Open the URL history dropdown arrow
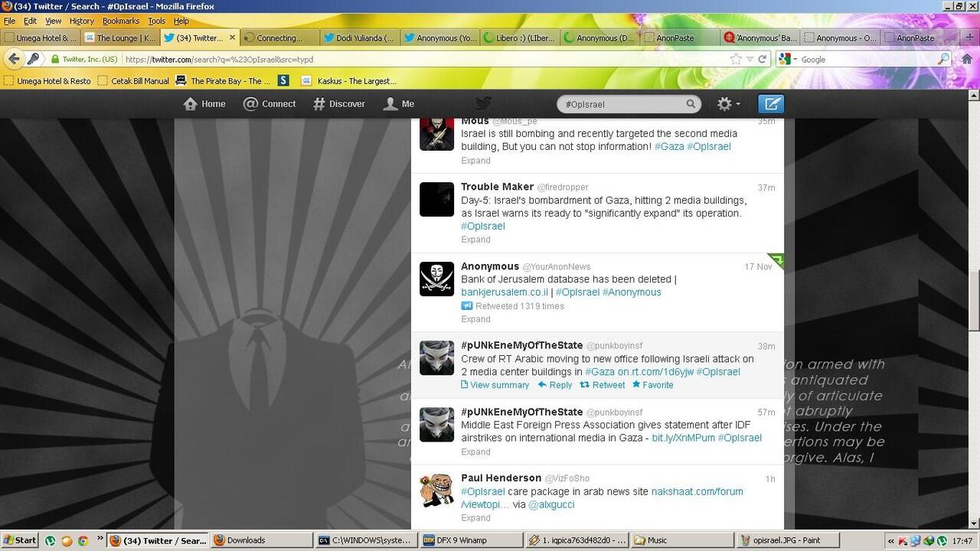Screen dimensions: 980x551 pos(750,59)
